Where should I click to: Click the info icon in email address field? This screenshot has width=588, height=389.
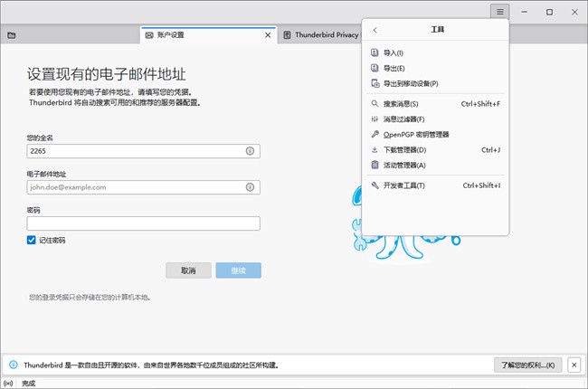pos(250,187)
